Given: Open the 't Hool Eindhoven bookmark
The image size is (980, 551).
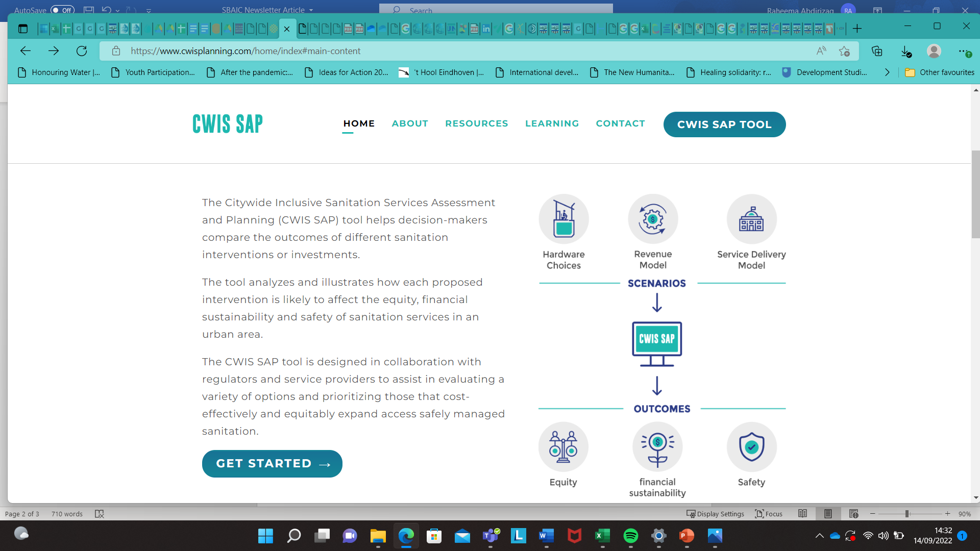Looking at the screenshot, I should 442,72.
